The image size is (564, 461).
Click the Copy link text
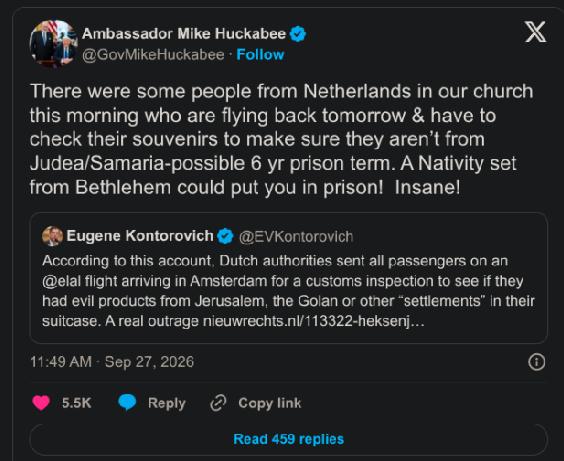(269, 403)
